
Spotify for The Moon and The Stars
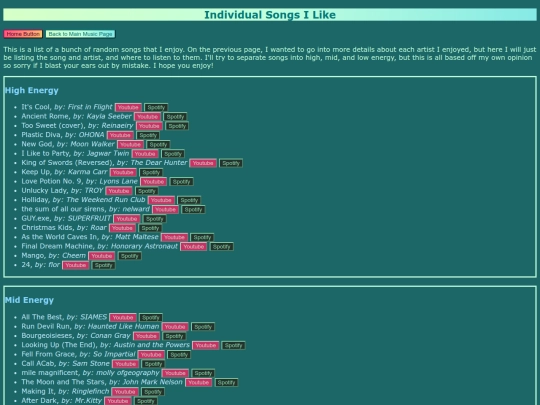pyautogui.click(x=226, y=383)
